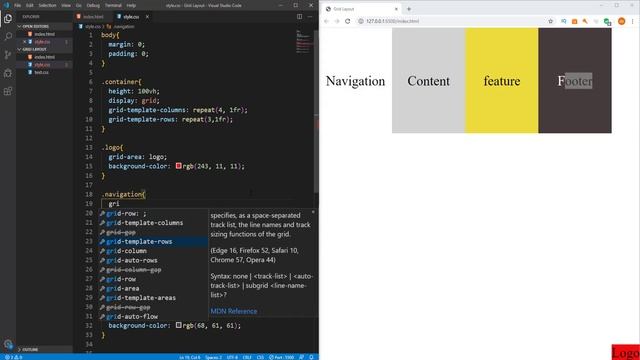This screenshot has width=640, height=360.
Task: Open index.html under Open Editors
Action: (x=44, y=34)
